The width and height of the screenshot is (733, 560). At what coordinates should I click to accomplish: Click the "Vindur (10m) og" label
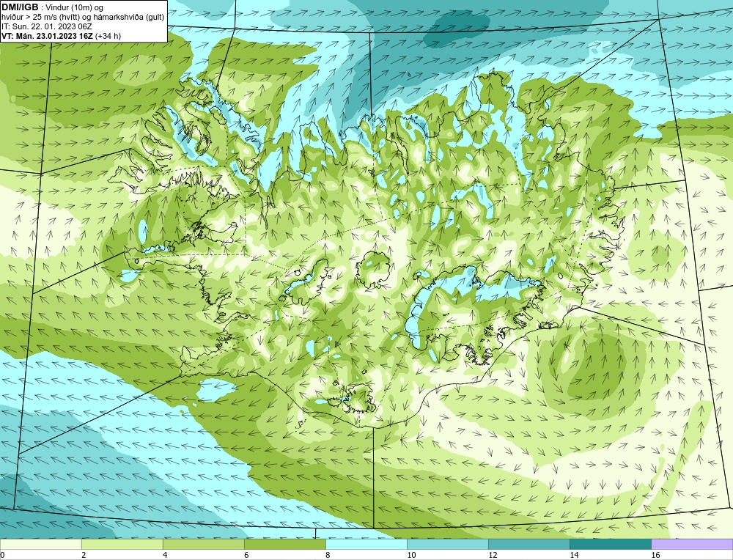tap(75, 7)
